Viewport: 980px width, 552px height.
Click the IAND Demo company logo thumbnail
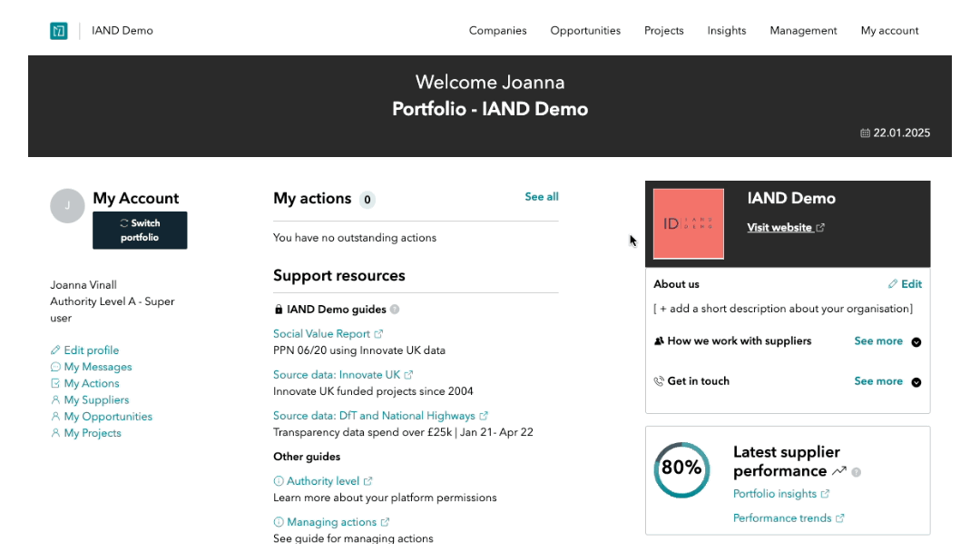pos(689,223)
